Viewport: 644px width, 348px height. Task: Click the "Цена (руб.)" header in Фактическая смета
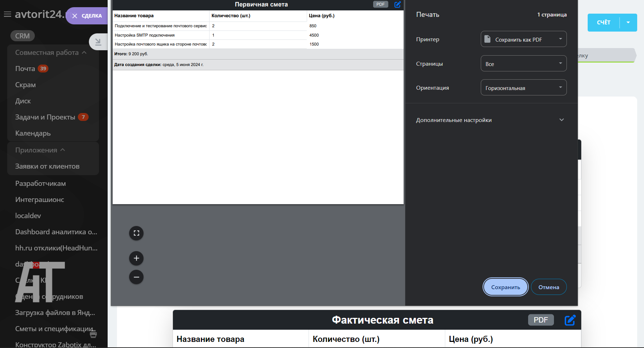point(471,339)
